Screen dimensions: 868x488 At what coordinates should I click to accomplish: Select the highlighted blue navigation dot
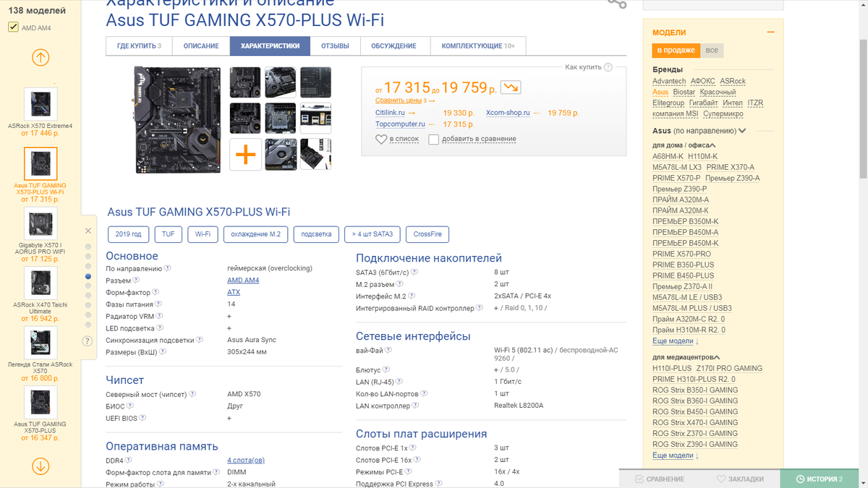[88, 276]
